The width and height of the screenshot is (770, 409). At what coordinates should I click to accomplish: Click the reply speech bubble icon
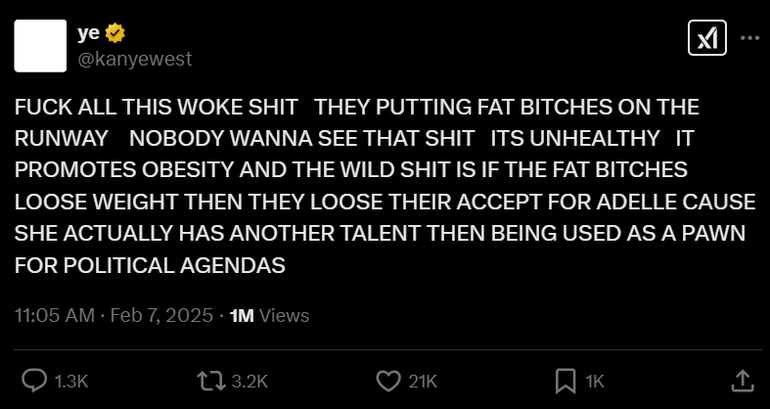coord(34,381)
